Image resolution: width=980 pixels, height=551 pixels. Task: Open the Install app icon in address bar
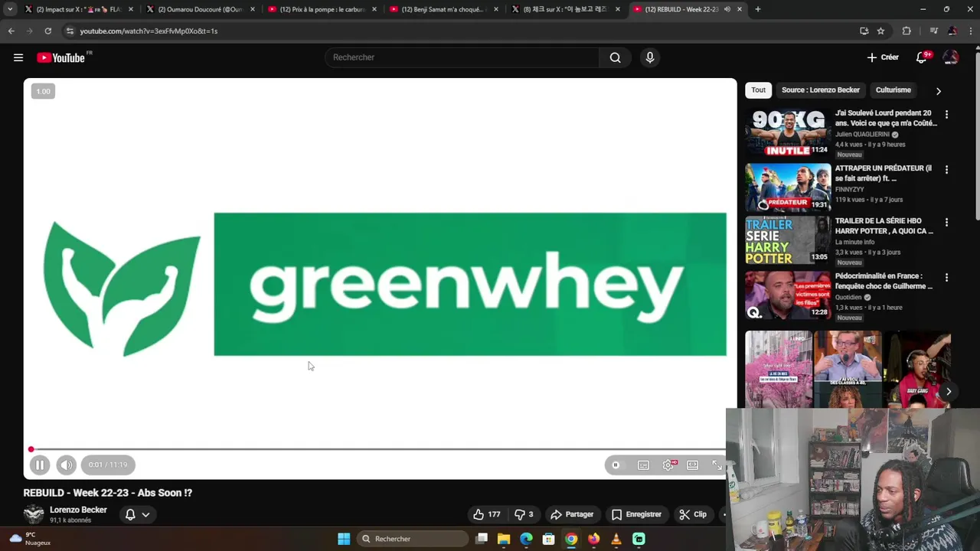(x=864, y=31)
